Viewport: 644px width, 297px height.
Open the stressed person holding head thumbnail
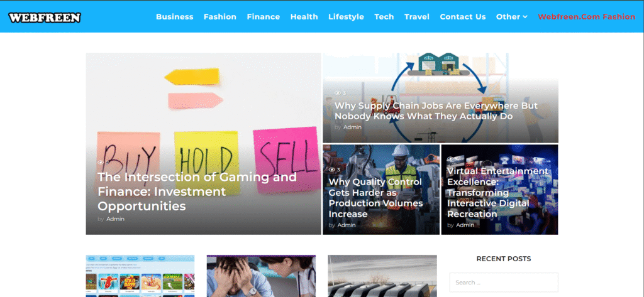pos(261,276)
